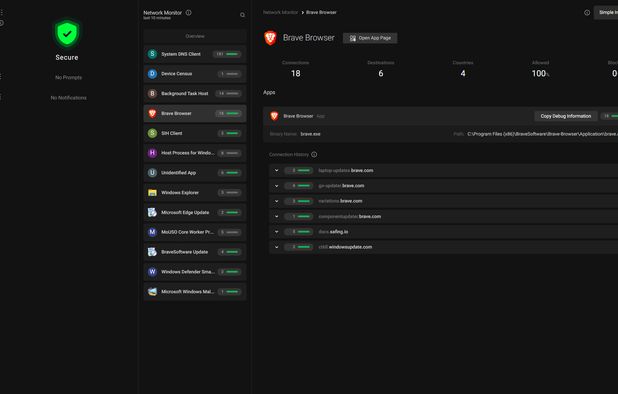Click the Countries count 4

(463, 74)
